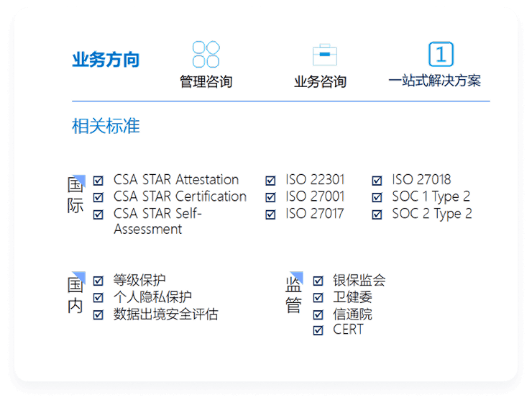Toggle the CERT checkbox
Screen dimensions: 532x403
(x=318, y=330)
